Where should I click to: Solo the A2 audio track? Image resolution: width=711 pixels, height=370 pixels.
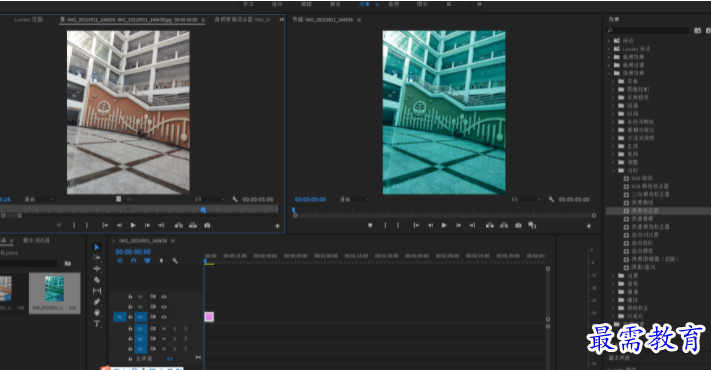[x=175, y=339]
